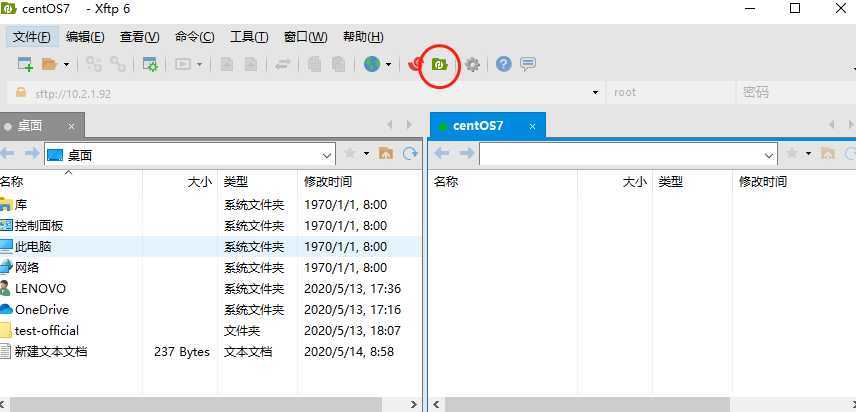The image size is (856, 412).
Task: Click the local pane bookmark star icon
Action: tap(350, 154)
